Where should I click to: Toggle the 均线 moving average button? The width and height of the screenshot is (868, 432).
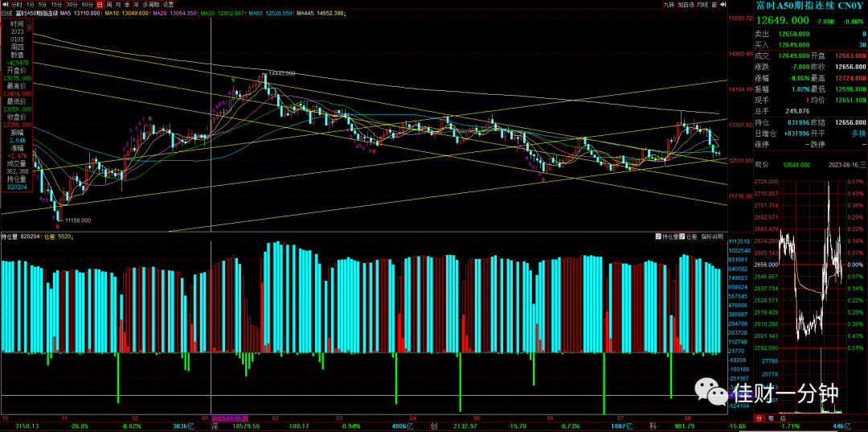click(x=702, y=5)
